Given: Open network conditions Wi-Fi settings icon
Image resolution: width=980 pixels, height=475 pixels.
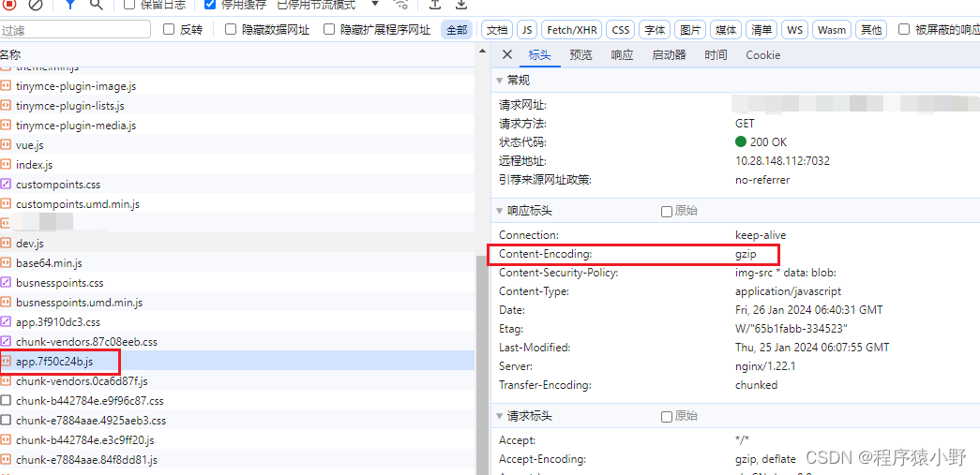Looking at the screenshot, I should click(x=400, y=5).
